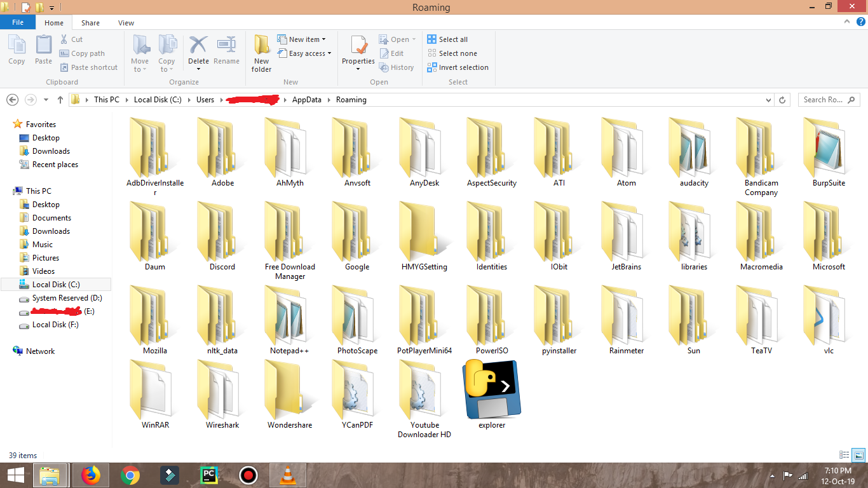Select Network in navigation pane
Screen dimensions: 868x488
pos(40,351)
